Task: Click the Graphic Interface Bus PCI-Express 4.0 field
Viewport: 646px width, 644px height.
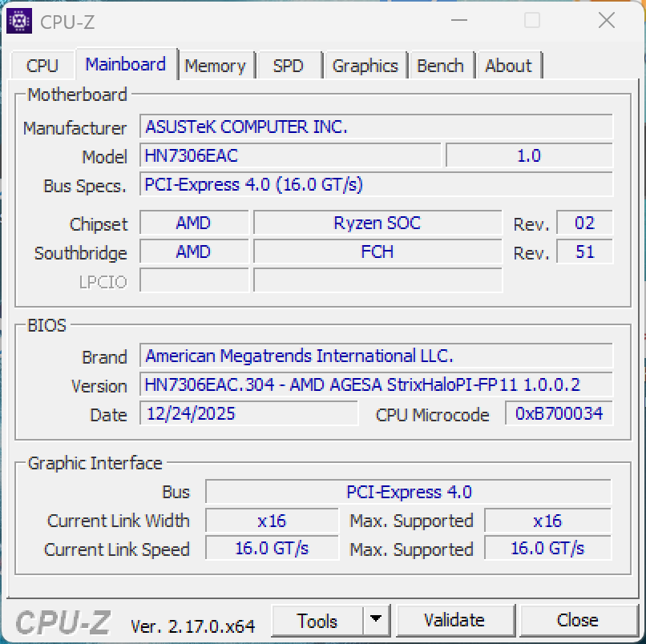Action: tap(408, 492)
